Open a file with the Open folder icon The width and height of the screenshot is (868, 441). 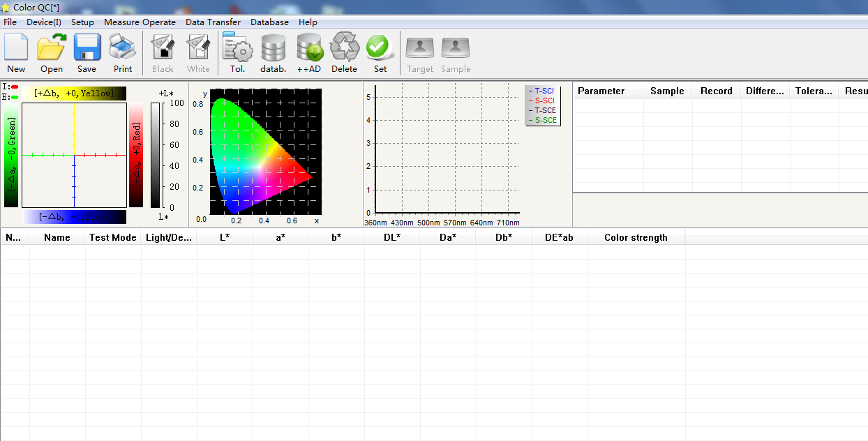tap(51, 47)
